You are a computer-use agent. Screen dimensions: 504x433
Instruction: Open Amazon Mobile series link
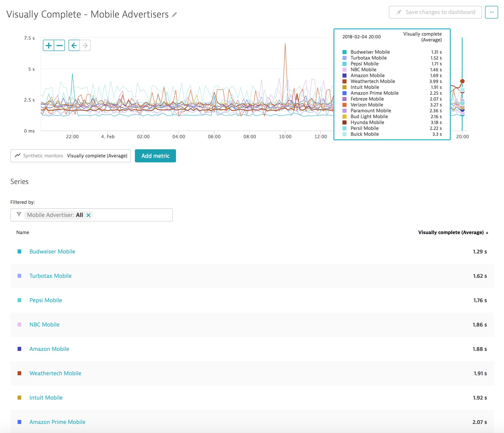coord(49,349)
